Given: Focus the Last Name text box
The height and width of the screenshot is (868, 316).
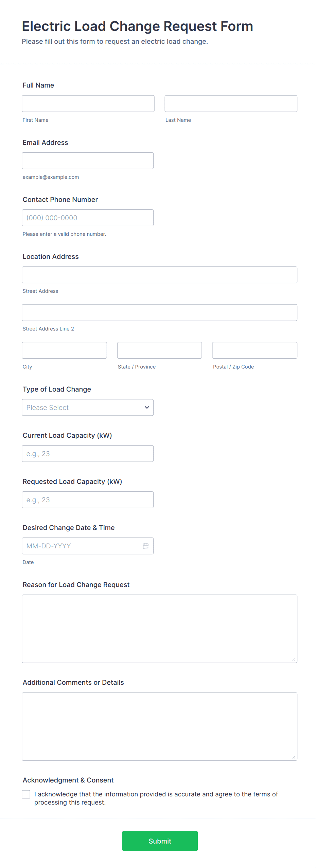Looking at the screenshot, I should [x=231, y=103].
